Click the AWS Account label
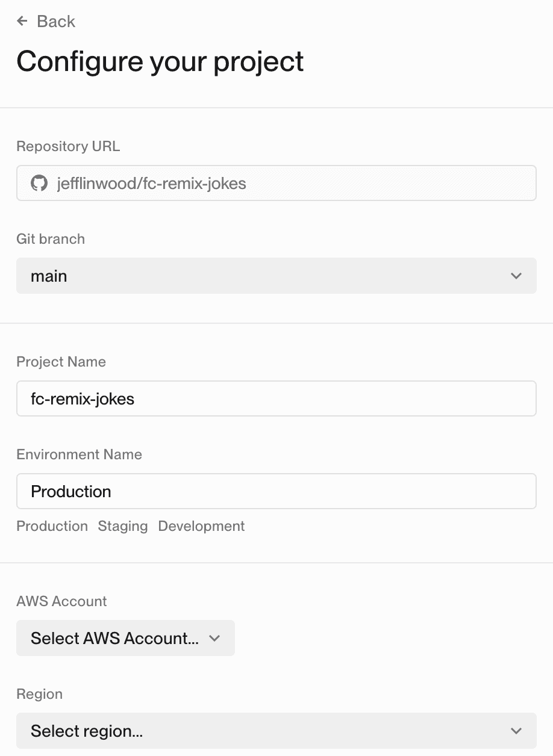 coord(61,601)
